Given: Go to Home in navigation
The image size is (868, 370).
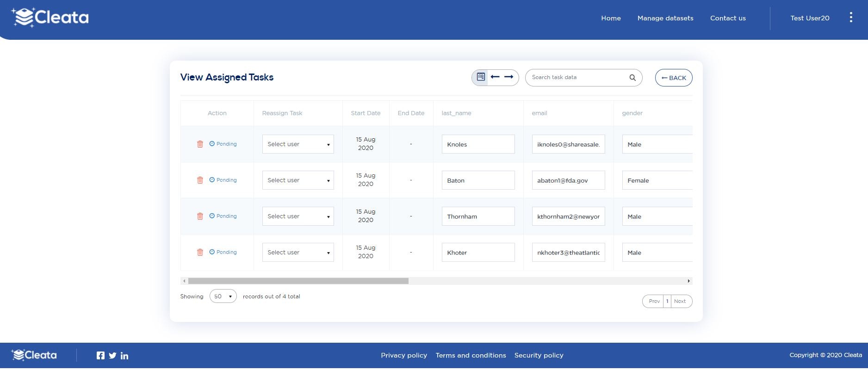Looking at the screenshot, I should 611,18.
